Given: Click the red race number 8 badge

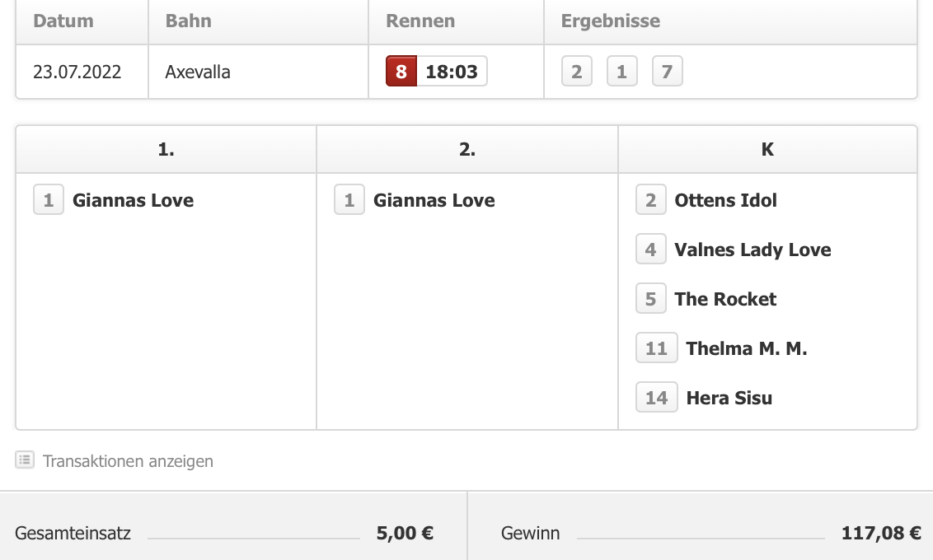Looking at the screenshot, I should (x=401, y=72).
